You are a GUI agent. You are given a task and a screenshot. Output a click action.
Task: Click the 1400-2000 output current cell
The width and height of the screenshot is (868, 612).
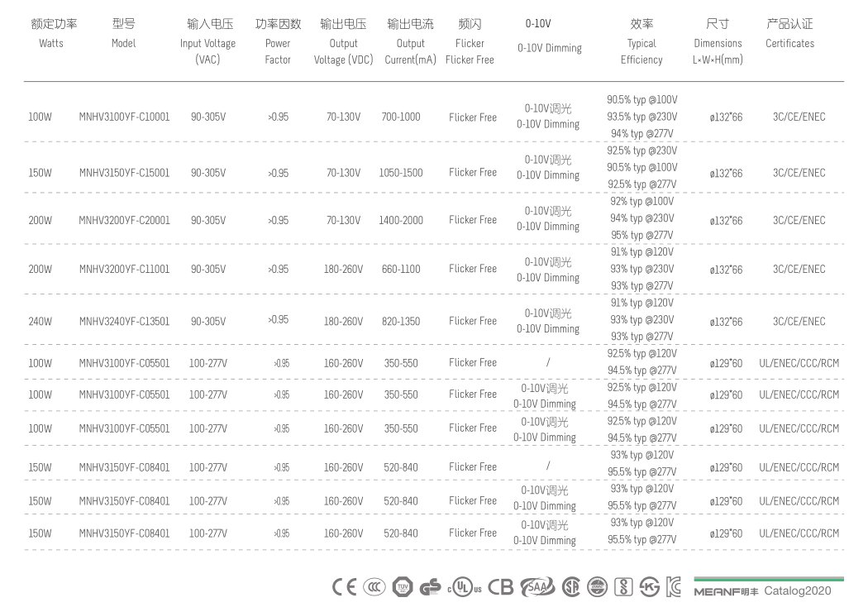click(x=401, y=221)
